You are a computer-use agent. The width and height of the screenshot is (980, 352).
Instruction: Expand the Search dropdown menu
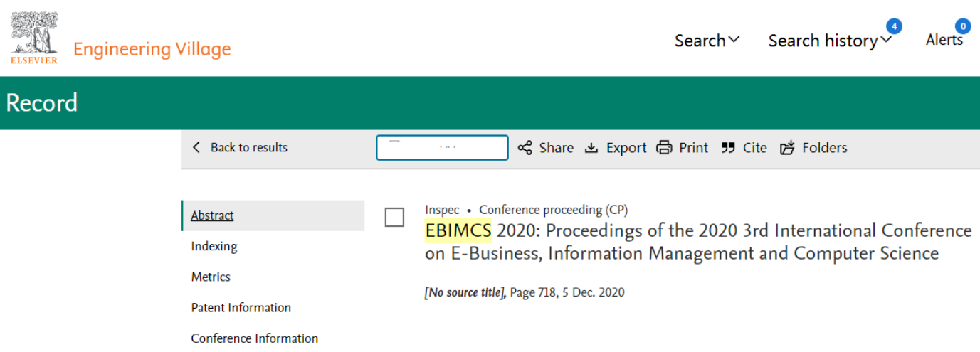click(707, 41)
